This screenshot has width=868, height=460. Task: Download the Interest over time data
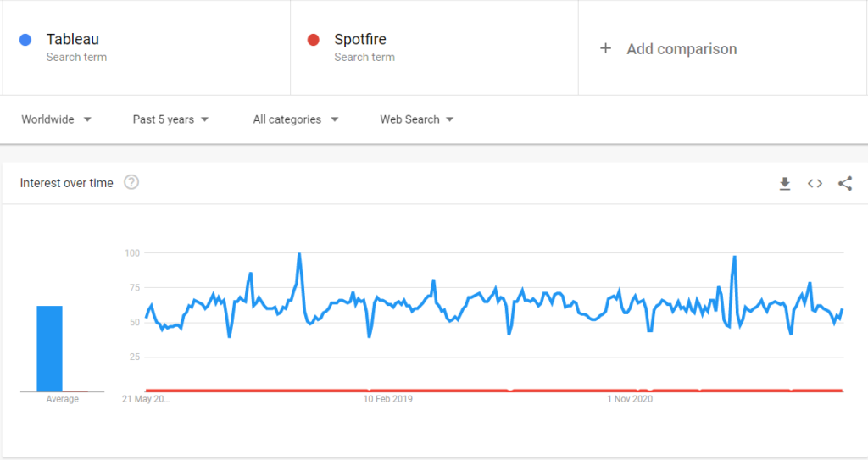pyautogui.click(x=784, y=184)
